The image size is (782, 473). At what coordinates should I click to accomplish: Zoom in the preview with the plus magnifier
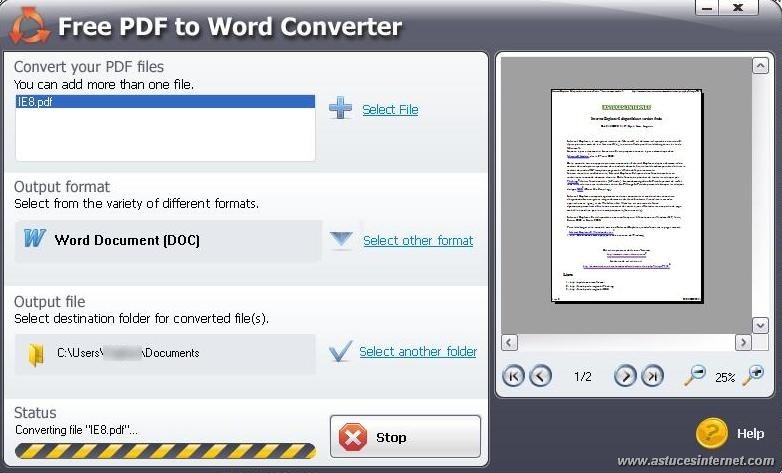(753, 375)
